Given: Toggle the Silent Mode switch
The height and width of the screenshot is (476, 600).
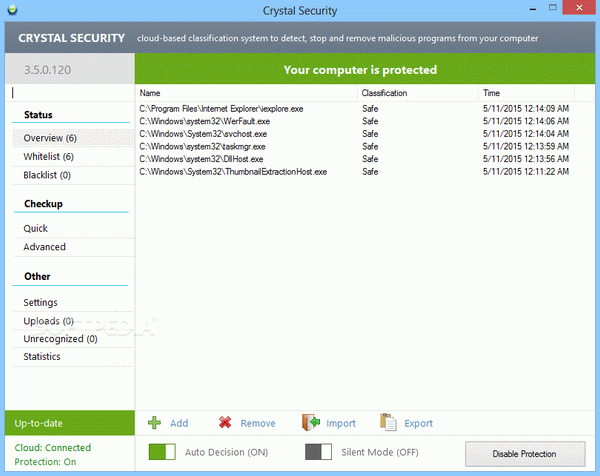Looking at the screenshot, I should (318, 452).
